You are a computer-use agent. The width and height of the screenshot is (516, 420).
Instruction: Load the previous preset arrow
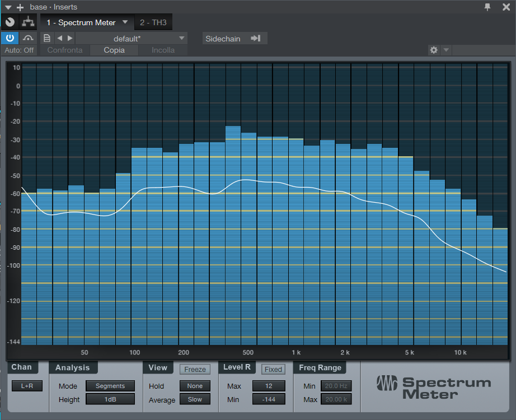(x=60, y=38)
